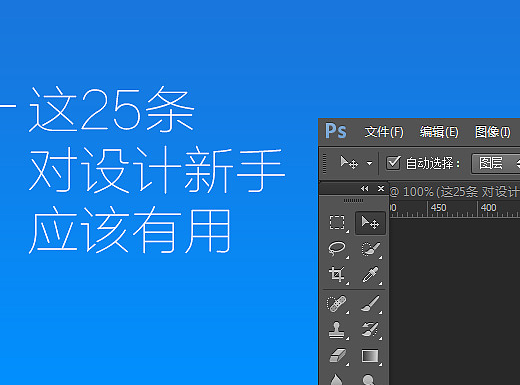Select the Rectangular Marquee tool
The image size is (520, 385).
pos(337,223)
